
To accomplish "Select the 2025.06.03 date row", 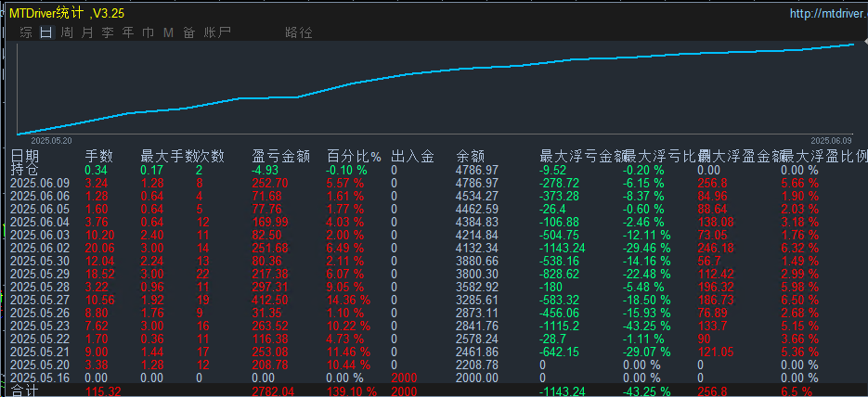I will [41, 235].
